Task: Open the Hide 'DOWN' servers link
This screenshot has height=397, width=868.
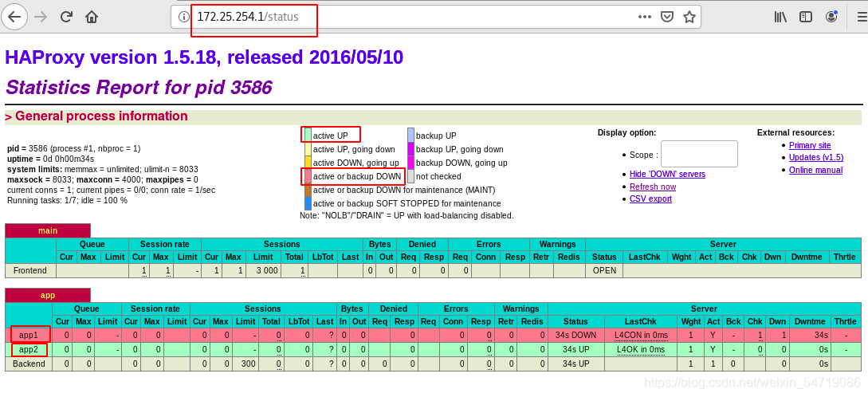Action: pyautogui.click(x=667, y=174)
